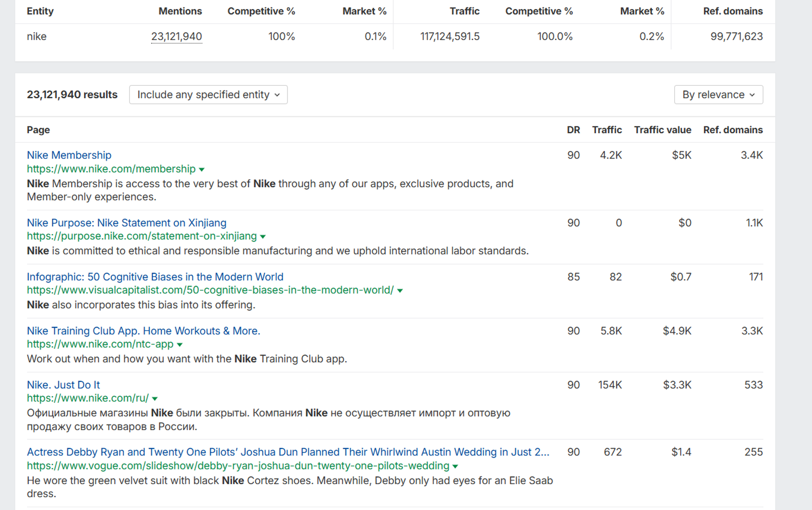
Task: Select the Entity column header
Action: [40, 11]
